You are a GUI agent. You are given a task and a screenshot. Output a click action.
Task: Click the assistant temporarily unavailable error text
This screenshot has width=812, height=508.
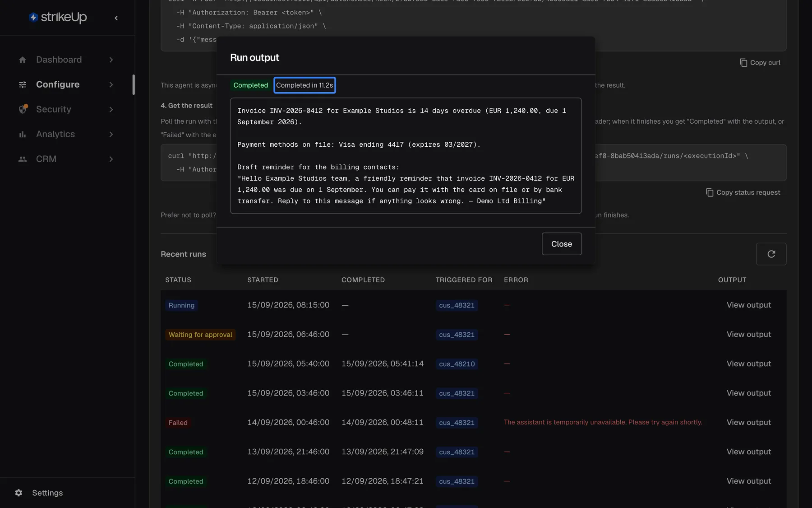(x=603, y=422)
